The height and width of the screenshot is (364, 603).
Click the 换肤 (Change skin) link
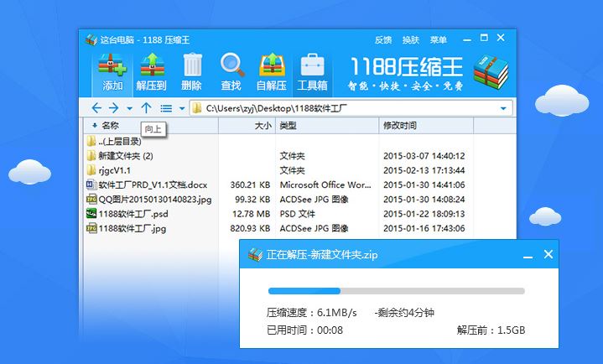coord(411,40)
